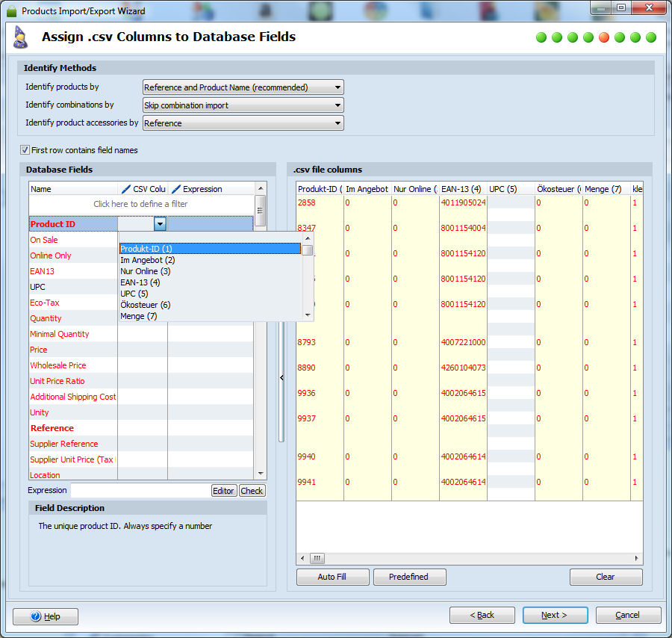This screenshot has width=672, height=638.
Task: Select EAN-13 (4) from the dropdown list
Action: click(x=140, y=282)
